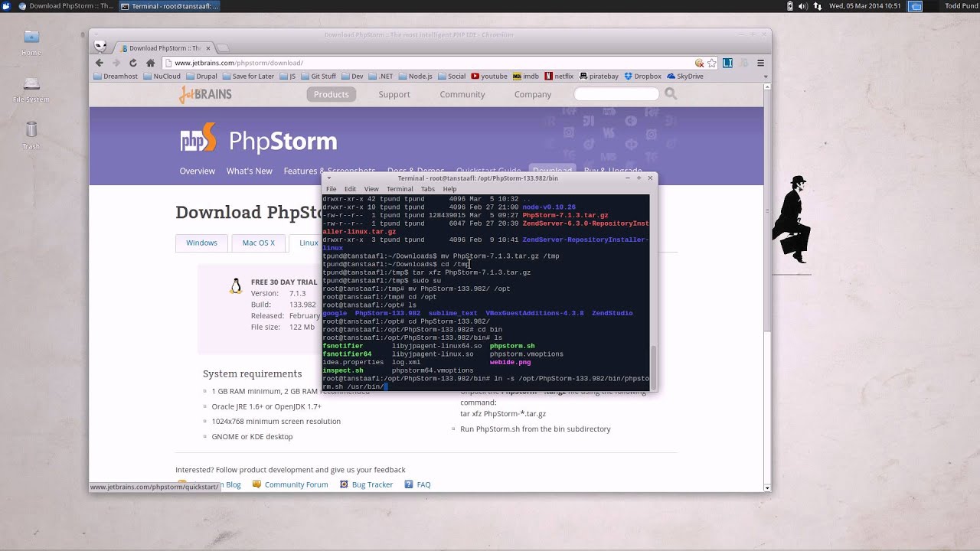Open the Chromium hamburger menu
Viewport: 980px width, 551px height.
tap(760, 63)
